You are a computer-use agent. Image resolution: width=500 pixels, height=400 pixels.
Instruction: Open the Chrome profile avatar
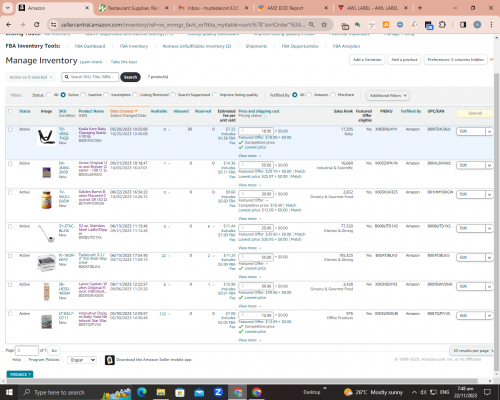pyautogui.click(x=477, y=25)
